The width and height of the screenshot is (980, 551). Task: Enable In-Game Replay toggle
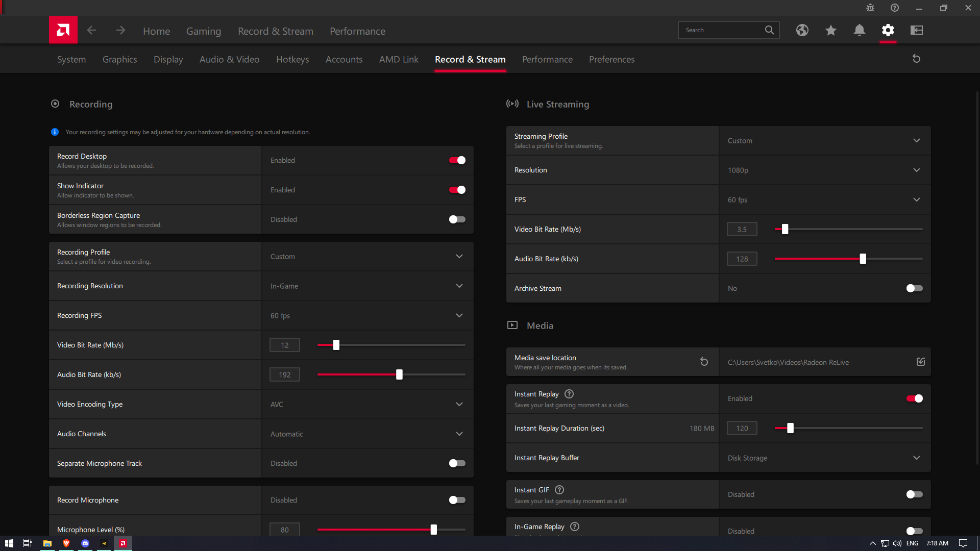coord(914,531)
